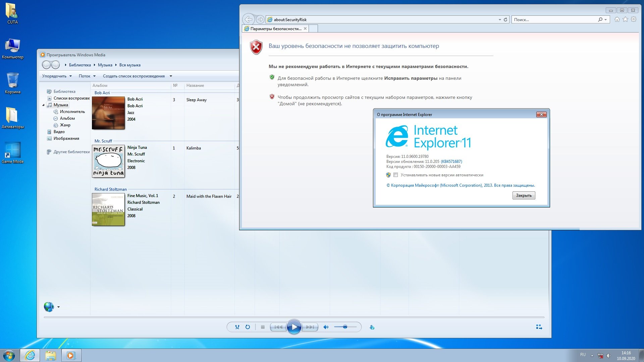Click the Закрыть button

coord(524,195)
